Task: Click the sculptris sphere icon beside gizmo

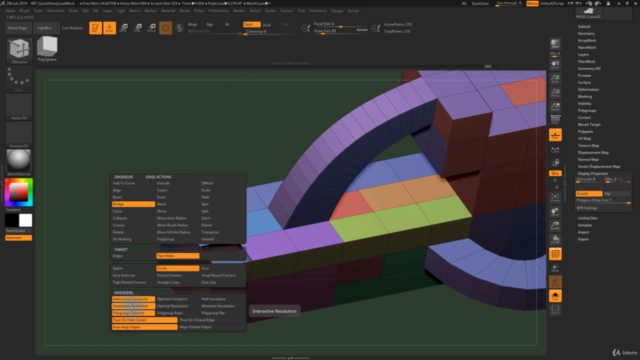Action: click(180, 28)
